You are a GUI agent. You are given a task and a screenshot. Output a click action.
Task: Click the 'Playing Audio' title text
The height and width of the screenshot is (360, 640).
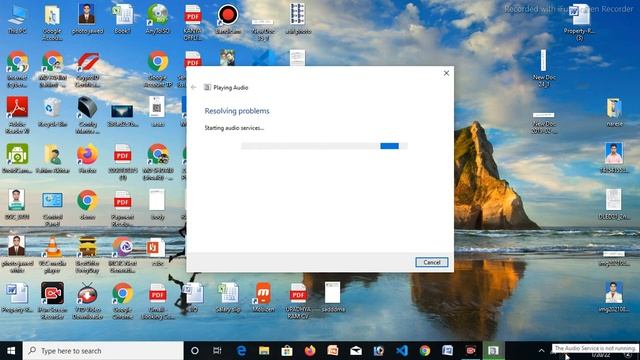tap(231, 87)
